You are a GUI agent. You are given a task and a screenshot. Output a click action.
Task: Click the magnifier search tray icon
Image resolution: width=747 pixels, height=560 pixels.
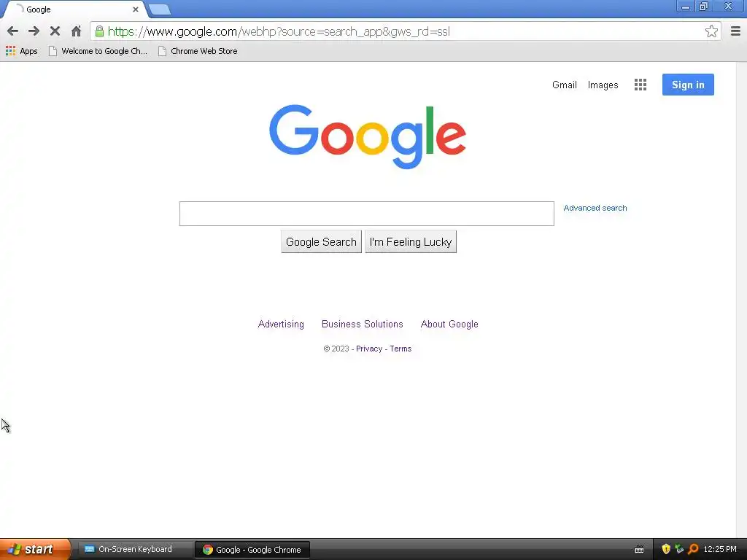693,549
